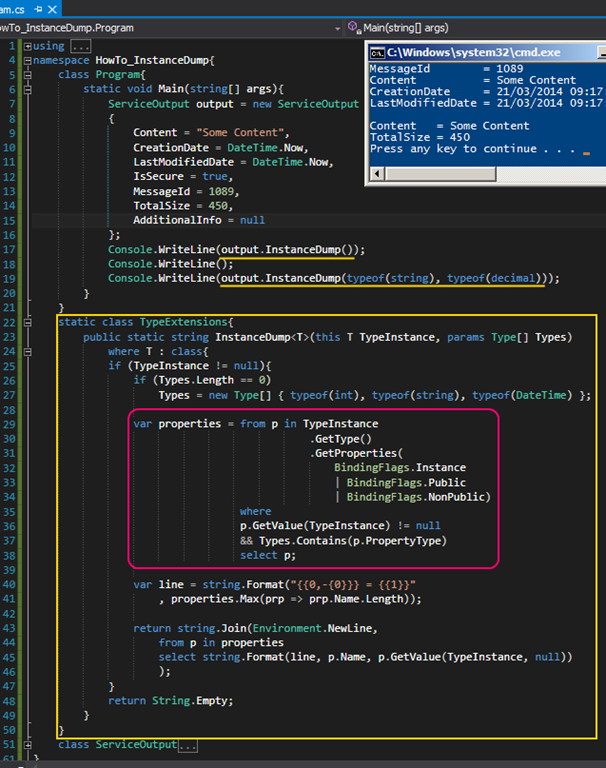Click the 'return String.Empty' statement
The image size is (606, 768).
[x=170, y=700]
